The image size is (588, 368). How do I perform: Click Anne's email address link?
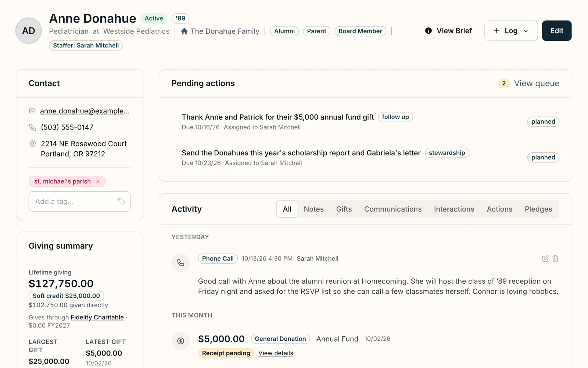point(85,111)
